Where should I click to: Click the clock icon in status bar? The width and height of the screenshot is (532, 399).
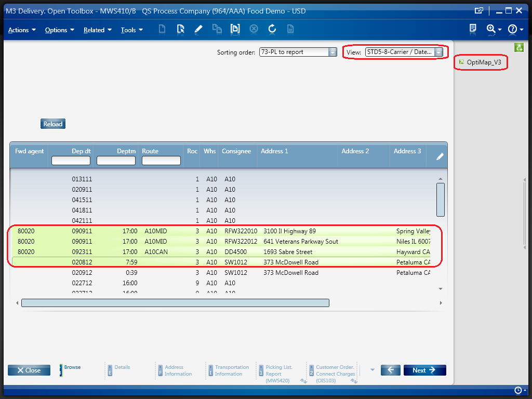click(517, 390)
